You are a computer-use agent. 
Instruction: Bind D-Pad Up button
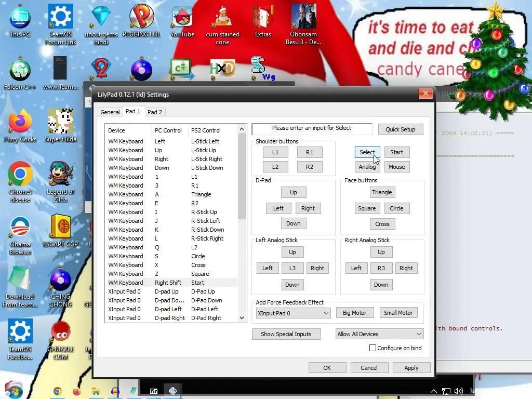(x=294, y=192)
